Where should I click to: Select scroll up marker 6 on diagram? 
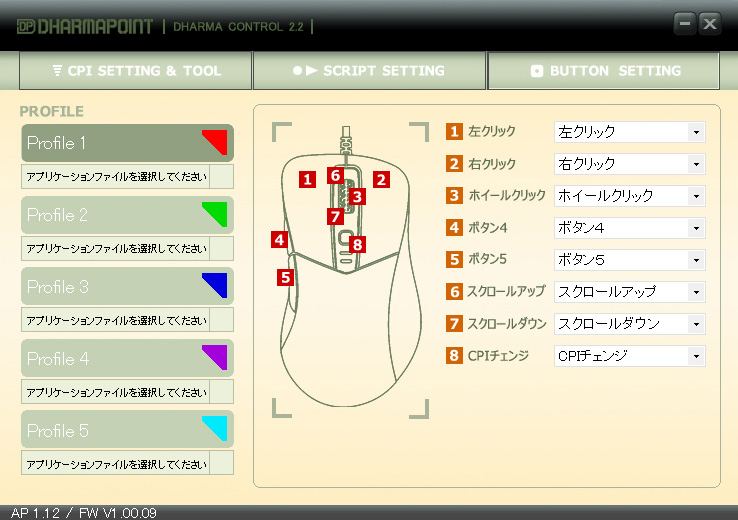click(x=335, y=176)
